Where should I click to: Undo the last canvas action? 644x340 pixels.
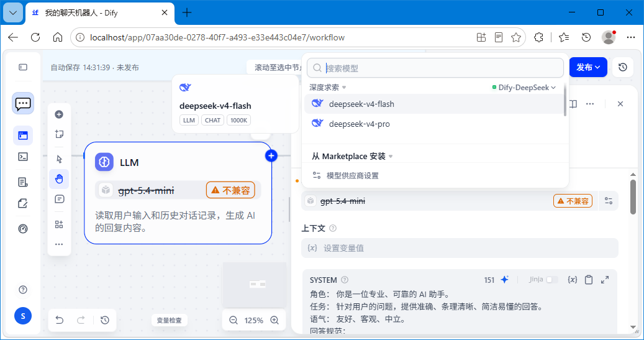coord(60,320)
